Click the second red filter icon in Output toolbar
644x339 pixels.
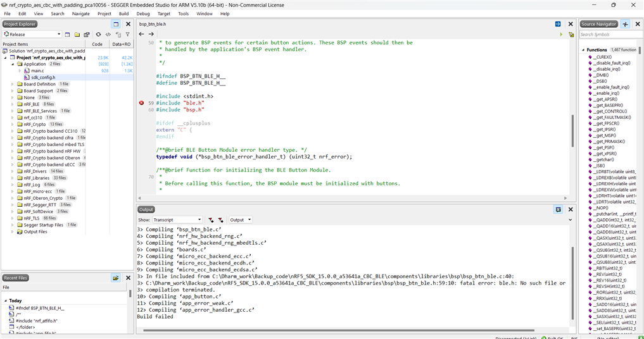coord(220,220)
